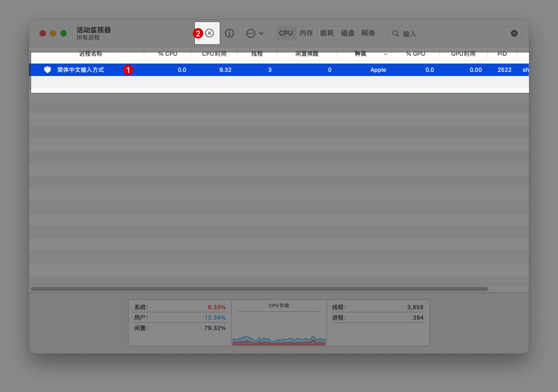
Task: Expand the chevron next to the ellipsis button
Action: pyautogui.click(x=262, y=33)
